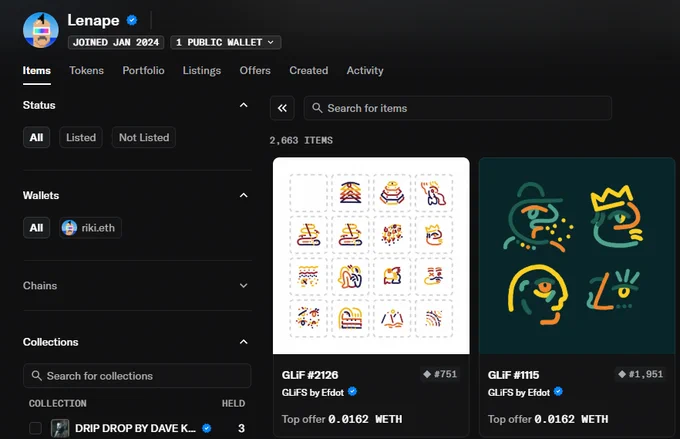Show the Activity tab
The image size is (680, 439).
[x=365, y=71]
